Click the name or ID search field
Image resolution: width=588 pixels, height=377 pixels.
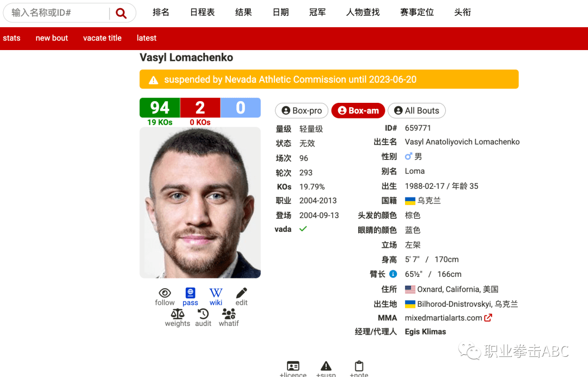click(59, 13)
